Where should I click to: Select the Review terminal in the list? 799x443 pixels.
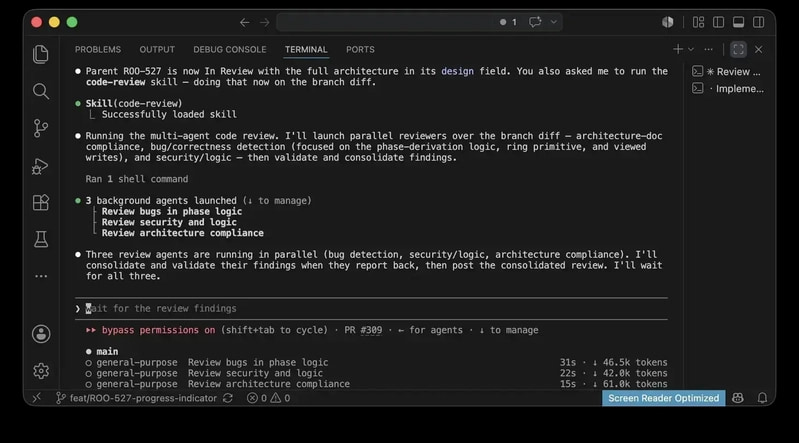pos(728,72)
